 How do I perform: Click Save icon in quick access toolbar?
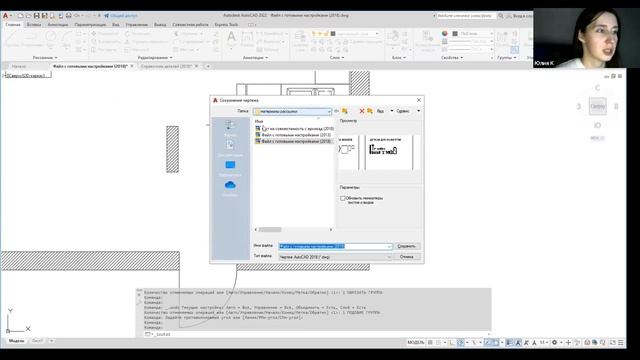click(x=36, y=16)
